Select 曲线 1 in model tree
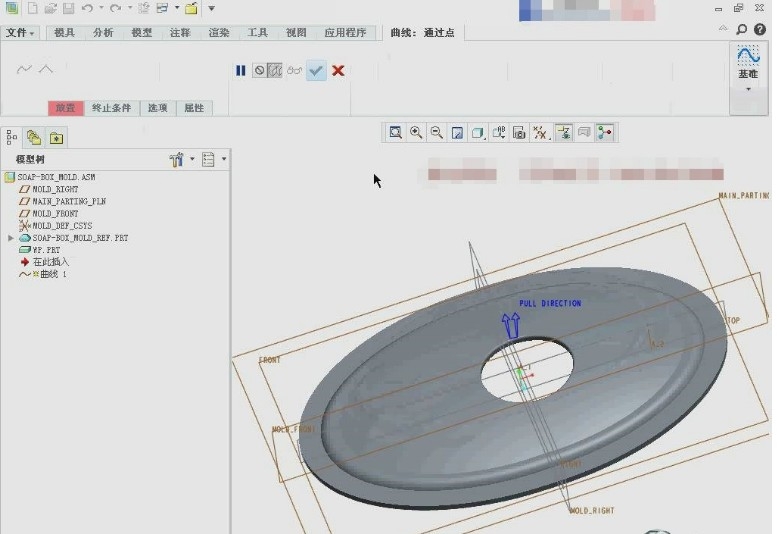777x534 pixels. [43, 274]
